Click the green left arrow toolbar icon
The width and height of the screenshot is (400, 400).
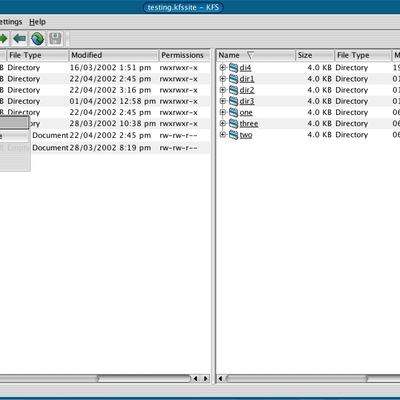(x=20, y=39)
